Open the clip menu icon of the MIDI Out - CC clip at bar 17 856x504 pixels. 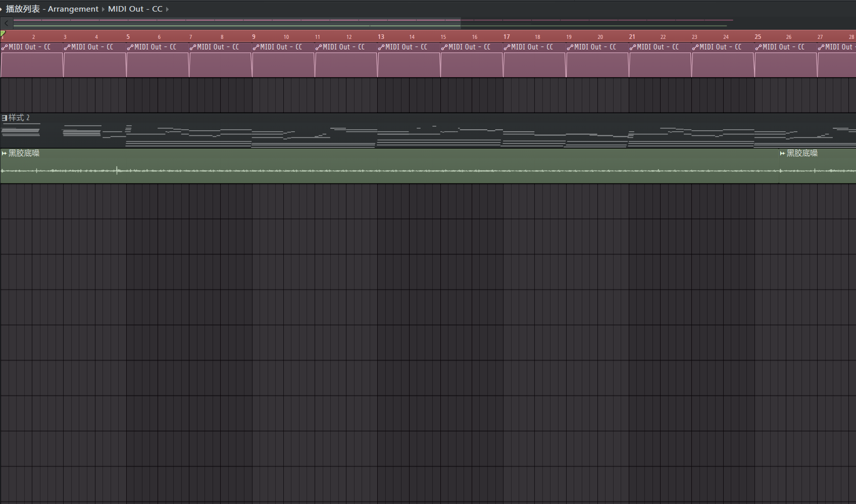507,47
